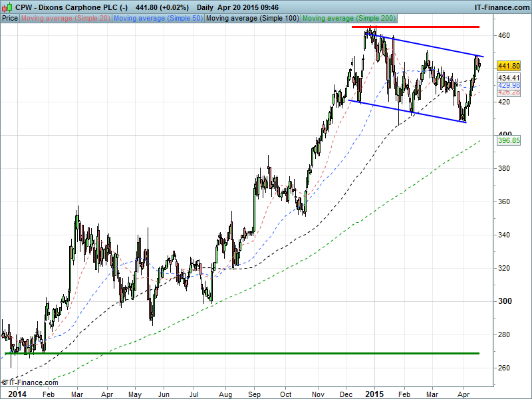
Task: Open the IT-Finance.com link at top right
Action: click(501, 7)
